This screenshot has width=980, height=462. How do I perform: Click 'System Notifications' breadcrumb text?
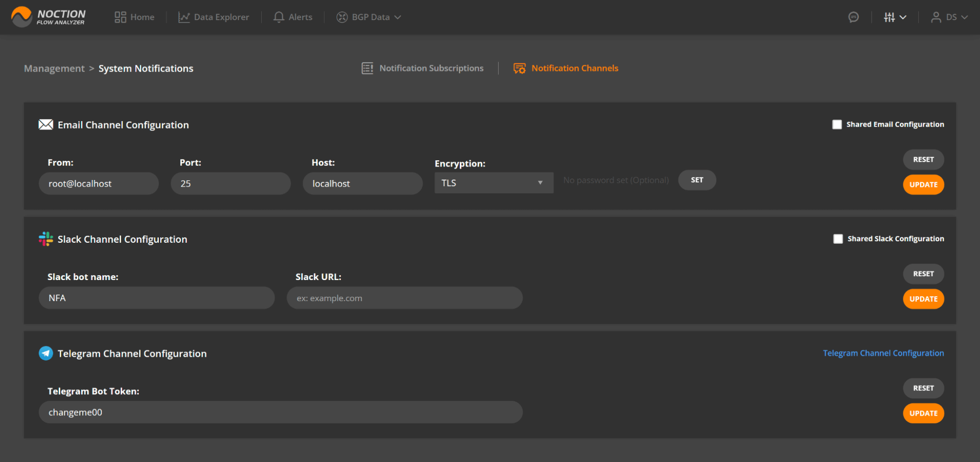coord(146,69)
